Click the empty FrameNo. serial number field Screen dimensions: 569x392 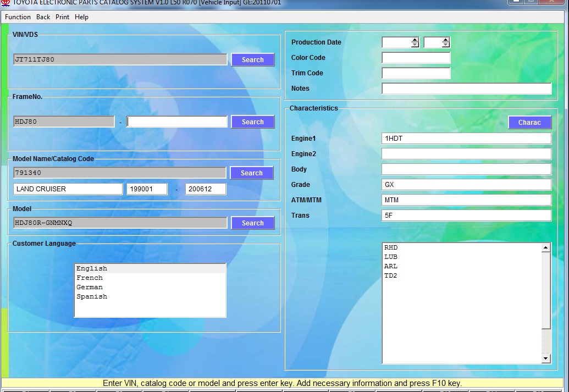[x=177, y=122]
